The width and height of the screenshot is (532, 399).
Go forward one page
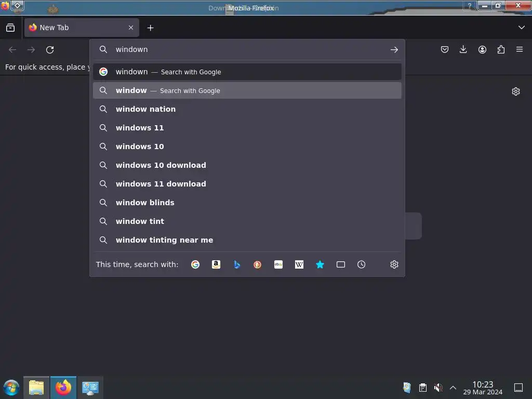31,50
